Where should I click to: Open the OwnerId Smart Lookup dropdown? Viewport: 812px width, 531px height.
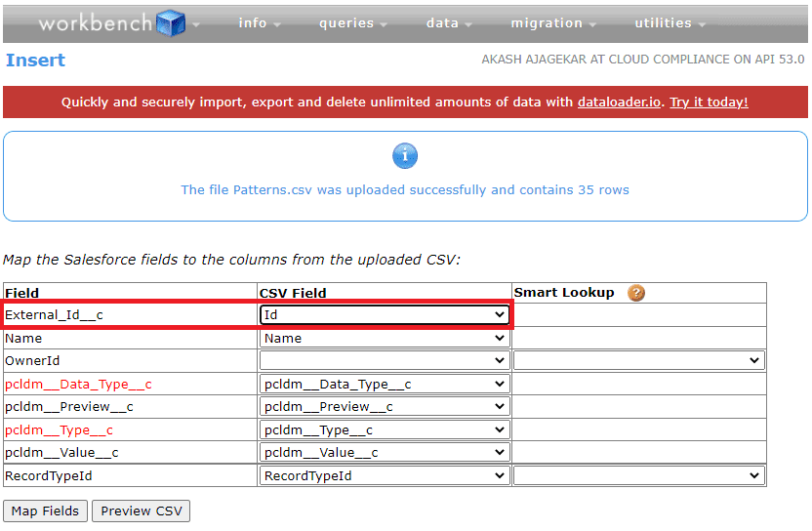[638, 361]
